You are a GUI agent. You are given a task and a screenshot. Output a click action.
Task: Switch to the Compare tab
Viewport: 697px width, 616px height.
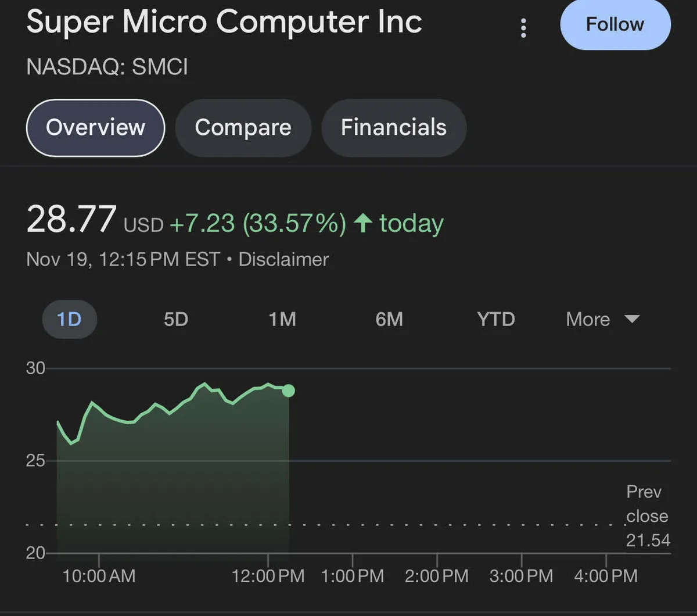(243, 127)
